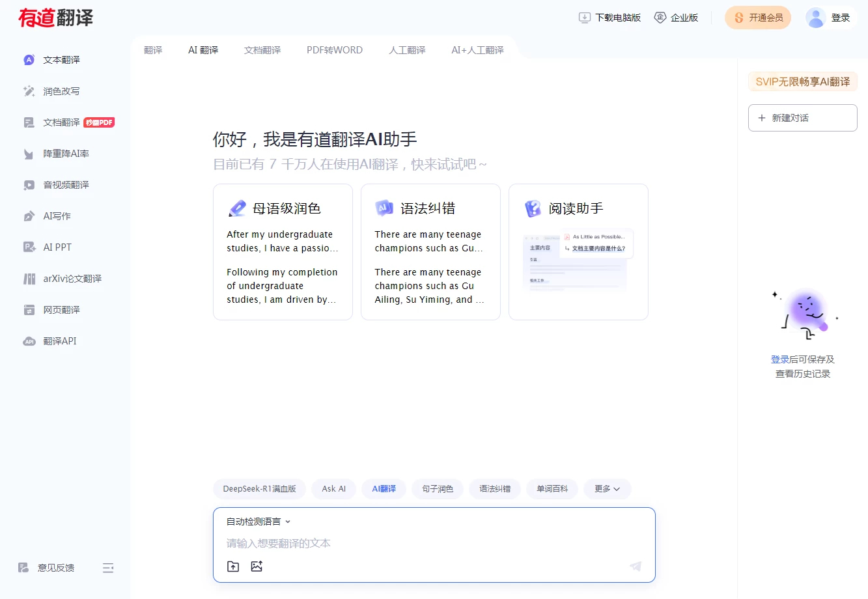868x599 pixels.
Task: Click the 开通会员 button
Action: 758,18
